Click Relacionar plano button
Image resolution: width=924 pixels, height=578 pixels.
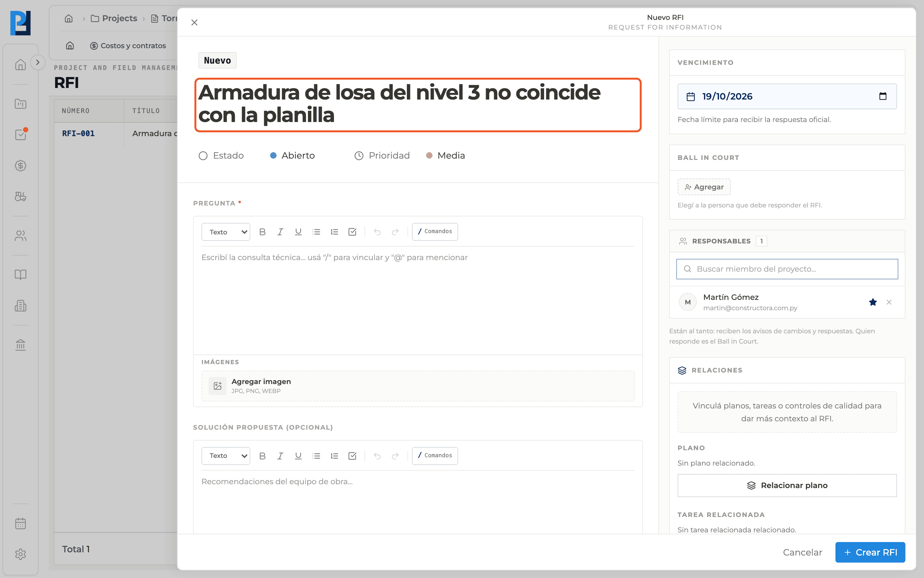787,486
